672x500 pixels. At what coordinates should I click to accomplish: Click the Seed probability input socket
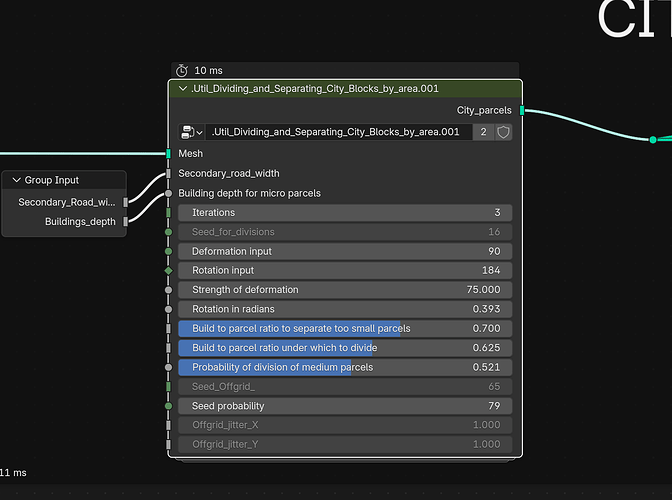pyautogui.click(x=168, y=406)
